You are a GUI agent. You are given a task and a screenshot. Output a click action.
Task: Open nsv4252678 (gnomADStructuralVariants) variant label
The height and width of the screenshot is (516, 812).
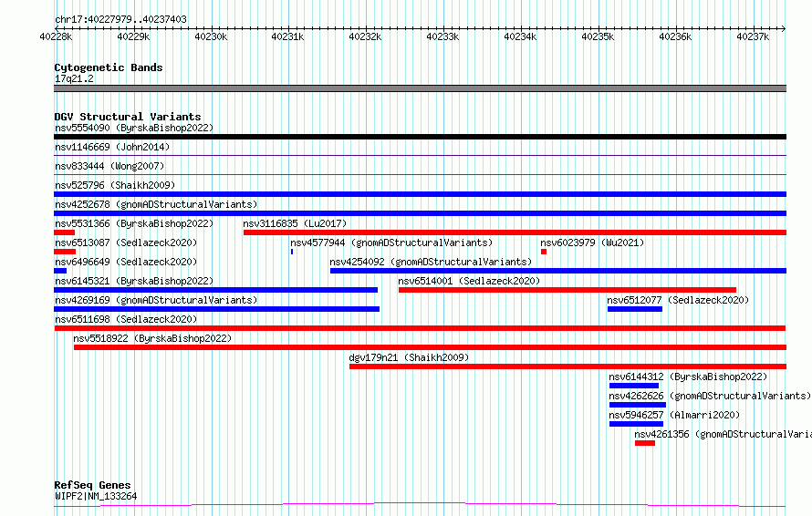(156, 204)
